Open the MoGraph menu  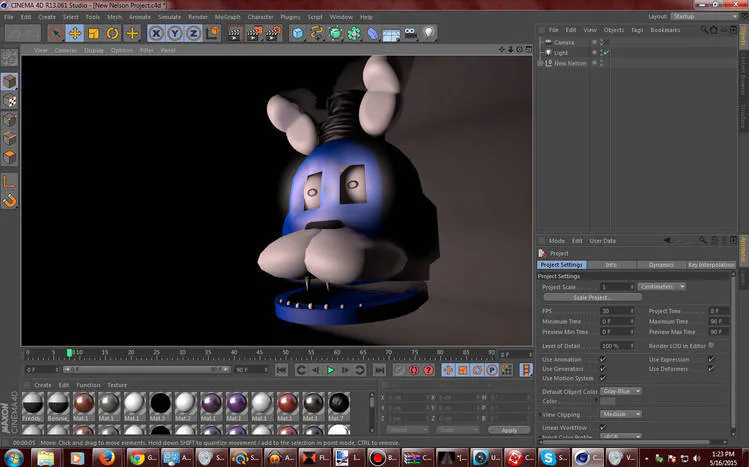(227, 17)
